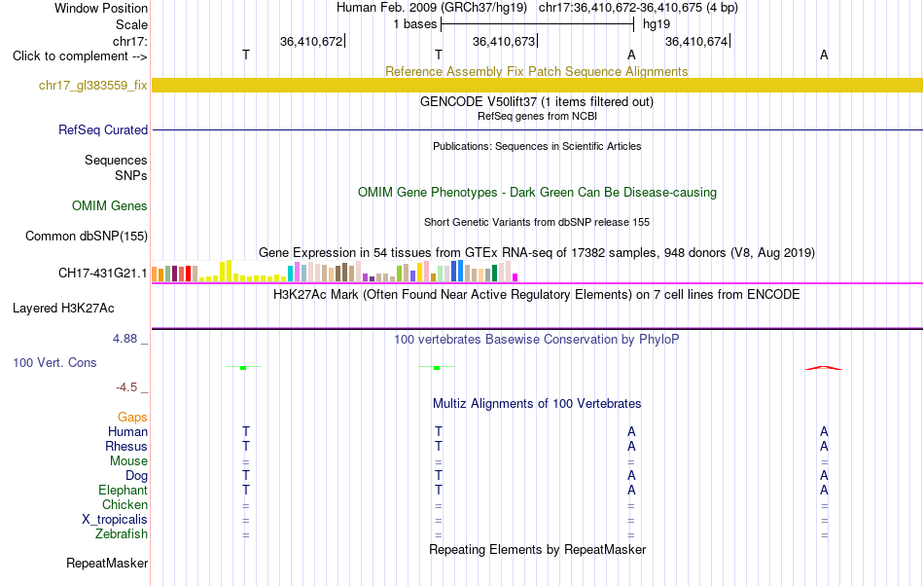Image resolution: width=924 pixels, height=586 pixels.
Task: Select the X_tropicalis alignment row label
Action: (x=115, y=520)
